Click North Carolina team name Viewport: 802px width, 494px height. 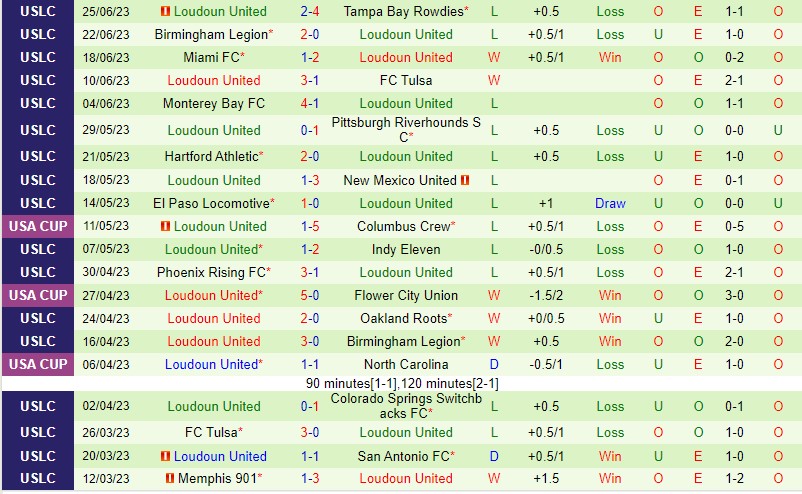coord(406,364)
